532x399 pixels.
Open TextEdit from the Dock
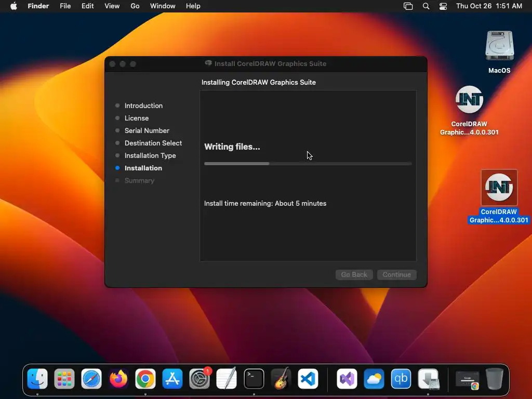tap(227, 379)
